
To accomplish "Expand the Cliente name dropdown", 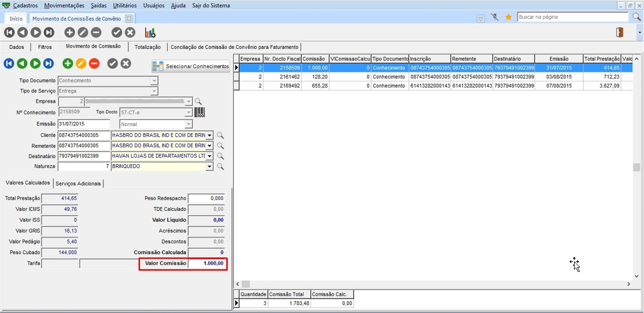I will (209, 135).
